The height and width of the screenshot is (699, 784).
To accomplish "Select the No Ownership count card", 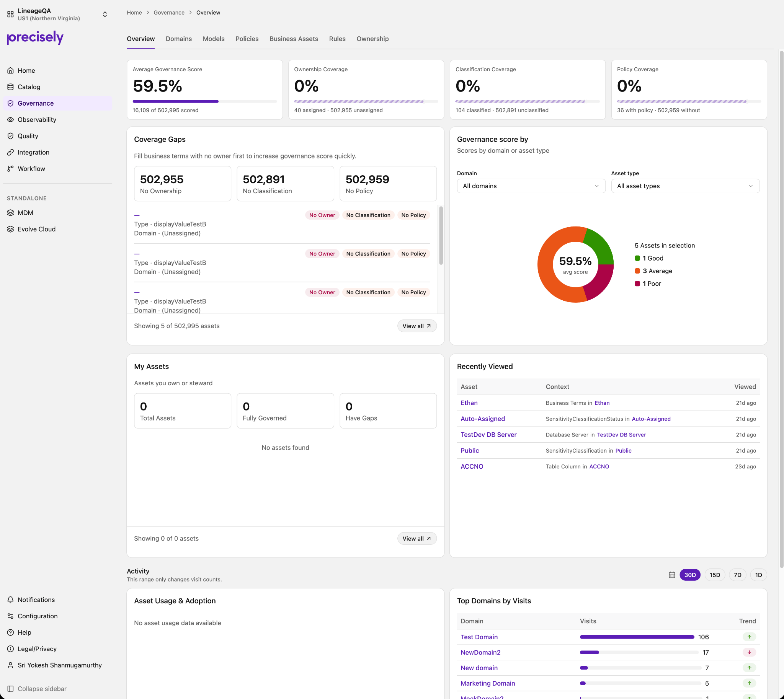I will pyautogui.click(x=183, y=184).
